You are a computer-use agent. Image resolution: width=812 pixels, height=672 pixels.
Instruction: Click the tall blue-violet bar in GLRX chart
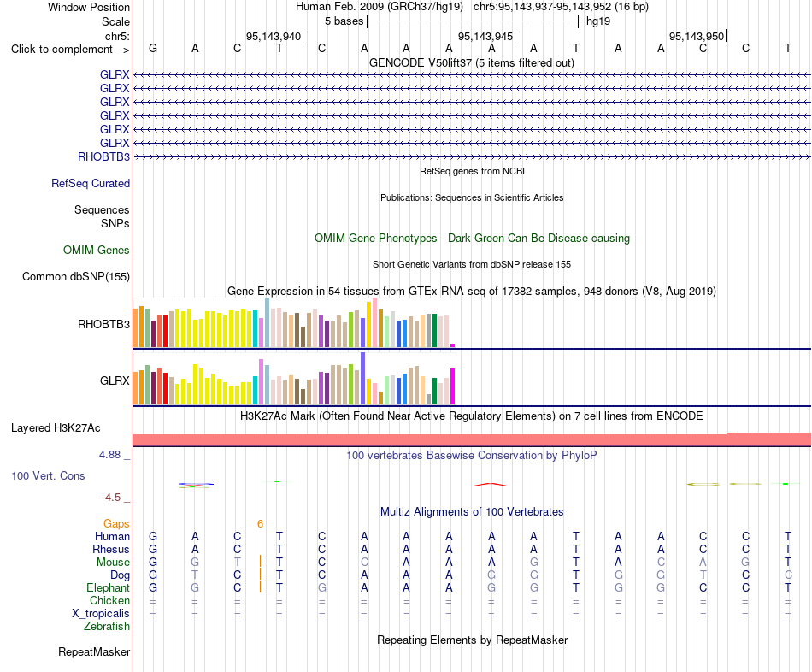coord(363,378)
